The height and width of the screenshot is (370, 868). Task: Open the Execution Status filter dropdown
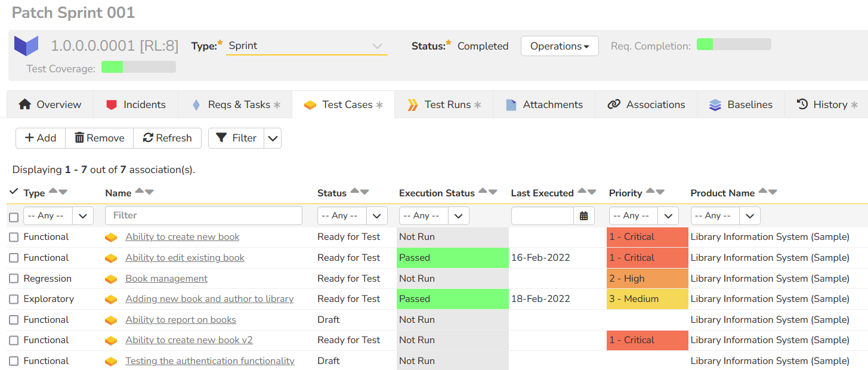pyautogui.click(x=434, y=216)
